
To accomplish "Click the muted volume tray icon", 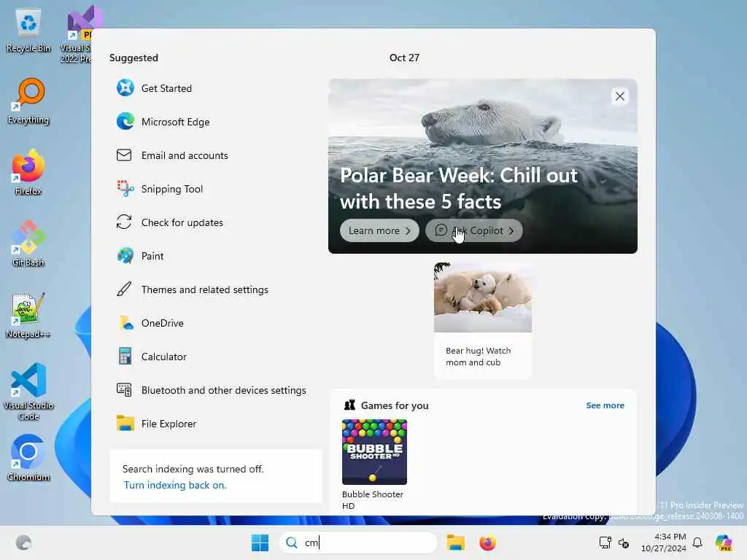I will (x=624, y=542).
